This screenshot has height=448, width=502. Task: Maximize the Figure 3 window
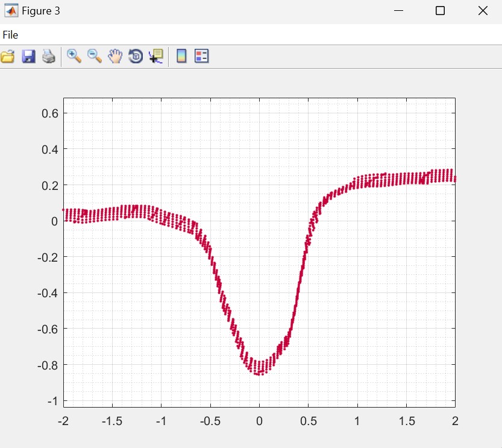pyautogui.click(x=440, y=11)
